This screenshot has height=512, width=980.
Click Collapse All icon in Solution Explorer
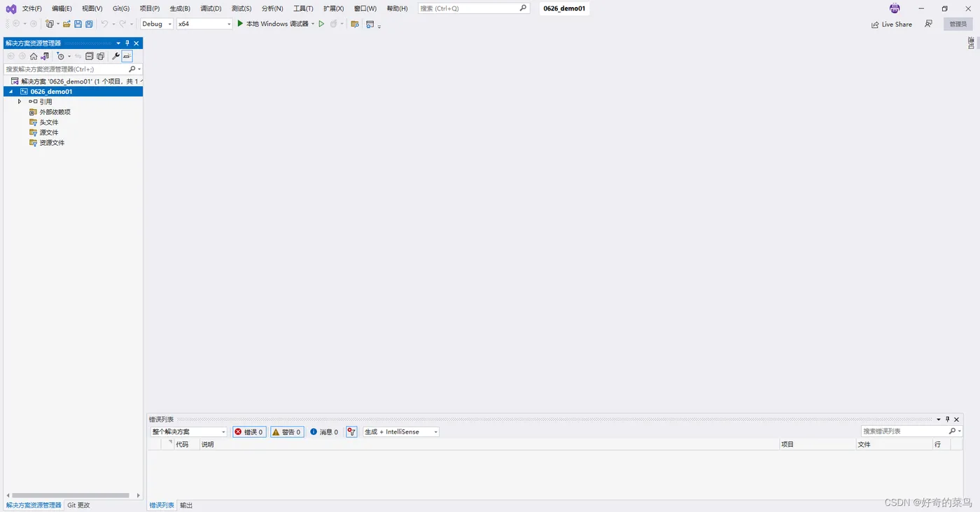[x=90, y=56]
